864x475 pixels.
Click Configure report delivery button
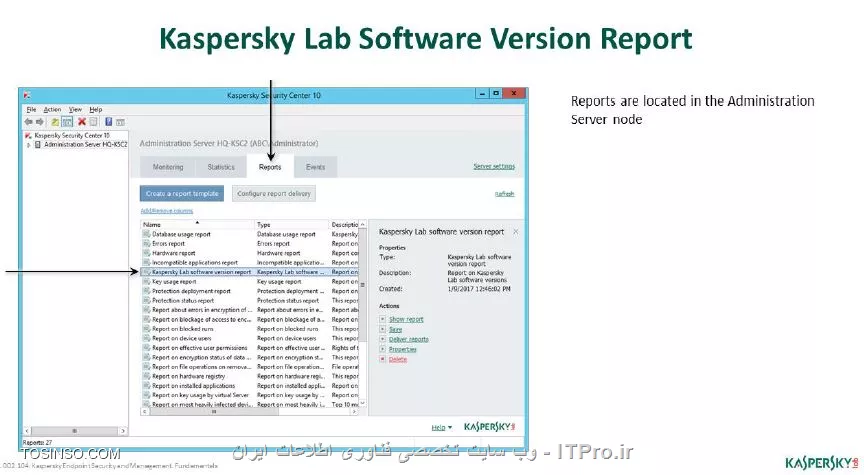pyautogui.click(x=274, y=193)
